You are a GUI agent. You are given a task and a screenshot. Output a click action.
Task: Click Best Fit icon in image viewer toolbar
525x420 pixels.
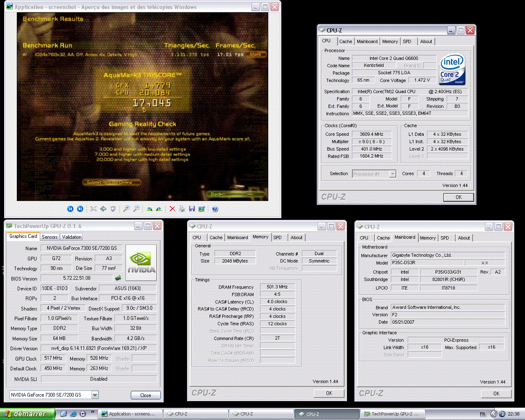coord(93,209)
